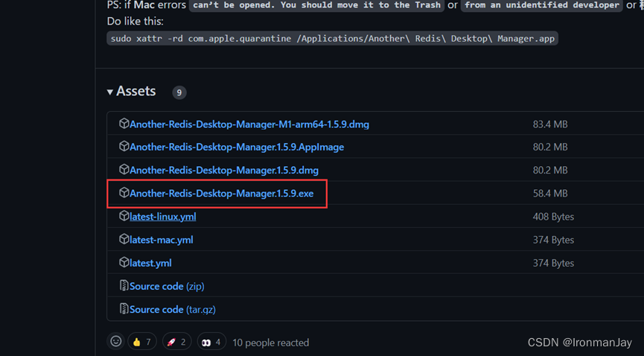Image resolution: width=644 pixels, height=356 pixels.
Task: Toggle the thumbs-up reaction with 7
Action: point(142,342)
